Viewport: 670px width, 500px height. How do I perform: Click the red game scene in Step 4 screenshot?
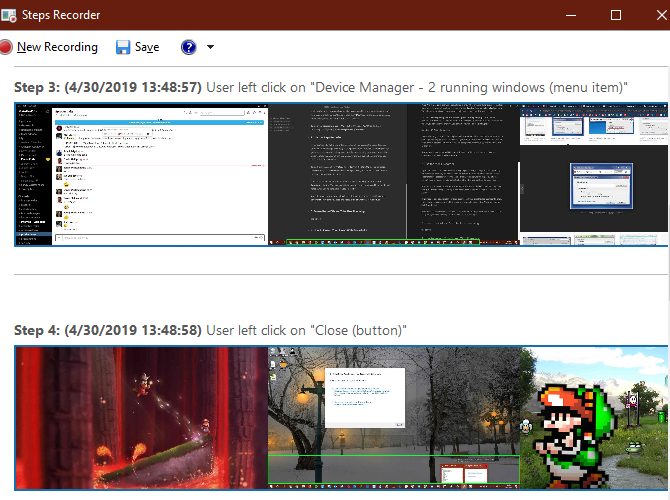140,418
